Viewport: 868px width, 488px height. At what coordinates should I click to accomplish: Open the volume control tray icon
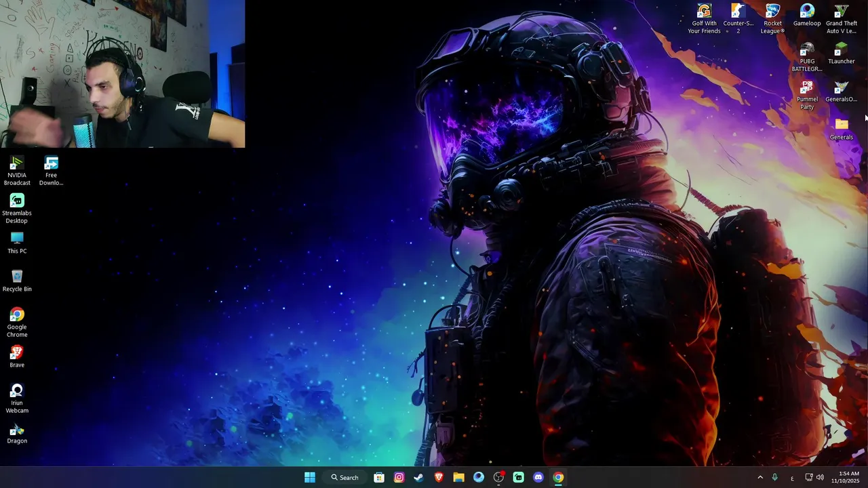click(820, 477)
